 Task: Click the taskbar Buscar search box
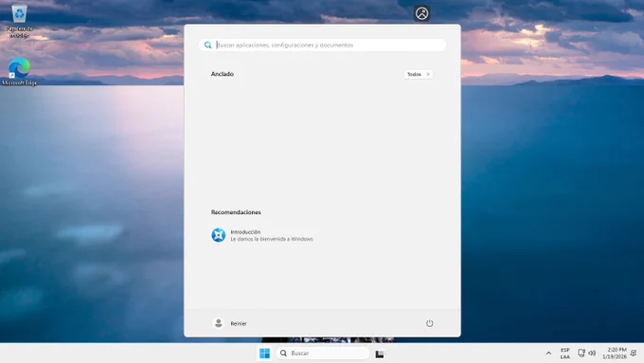[x=323, y=354]
